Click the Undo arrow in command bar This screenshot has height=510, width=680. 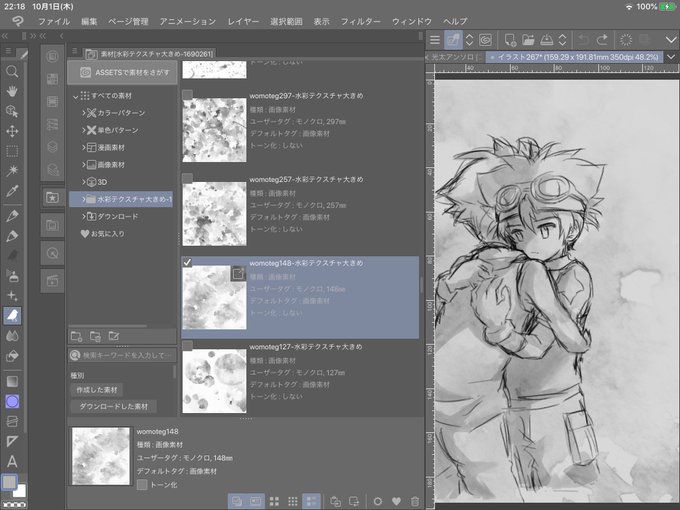tap(584, 40)
